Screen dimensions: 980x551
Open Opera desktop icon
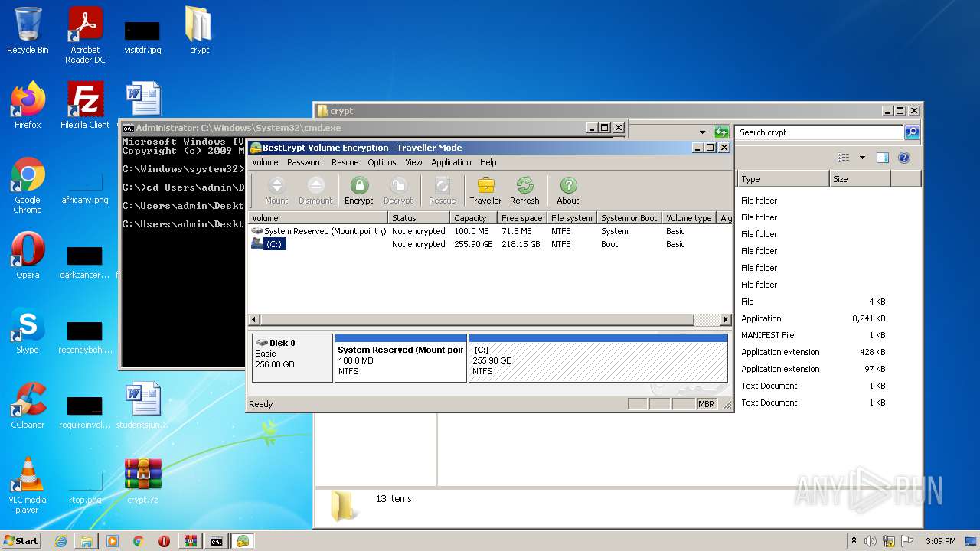(x=28, y=256)
